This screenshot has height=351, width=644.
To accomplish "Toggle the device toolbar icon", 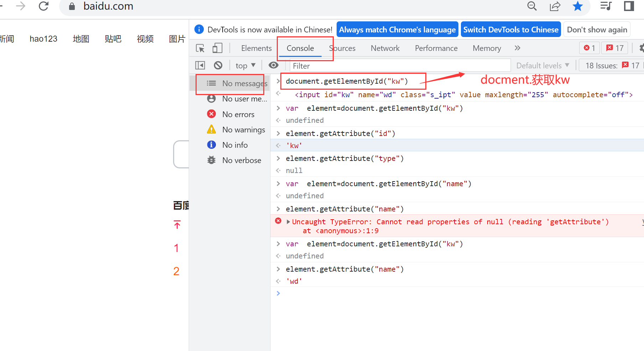I will 217,48.
